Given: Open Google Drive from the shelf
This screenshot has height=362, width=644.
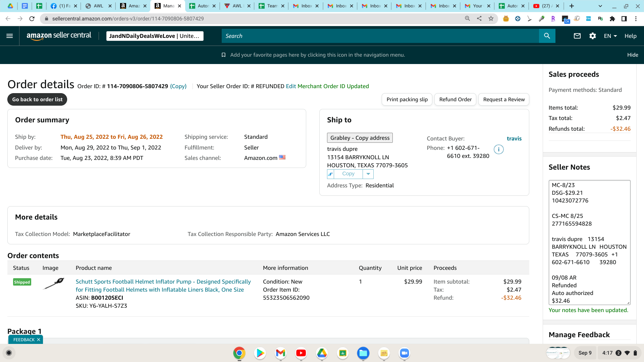Looking at the screenshot, I should point(322,353).
